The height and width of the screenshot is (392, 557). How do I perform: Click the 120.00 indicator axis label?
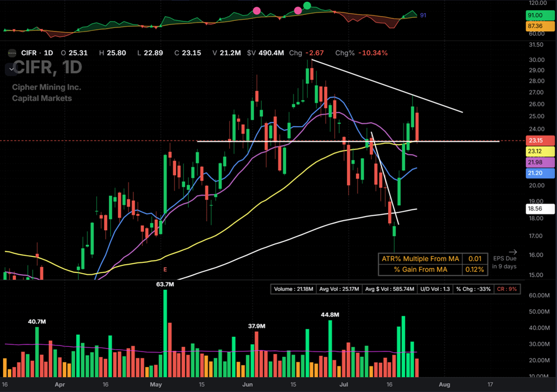[538, 3]
